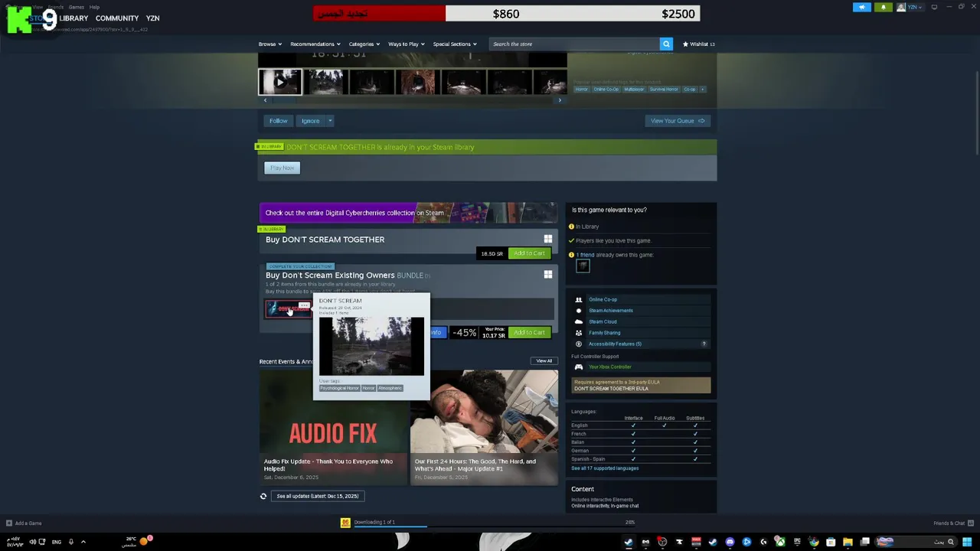Click Windows platform icon on the bundle row
The width and height of the screenshot is (980, 551).
(x=547, y=275)
